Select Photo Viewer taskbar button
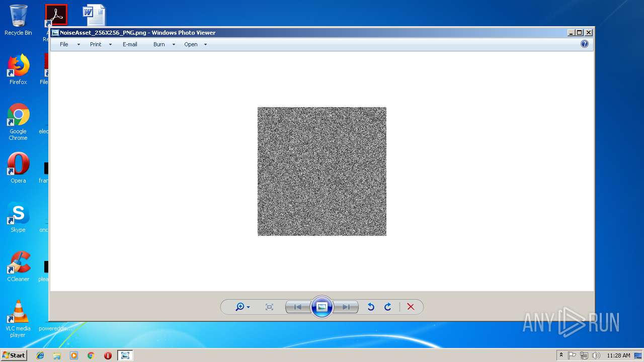 (x=125, y=355)
